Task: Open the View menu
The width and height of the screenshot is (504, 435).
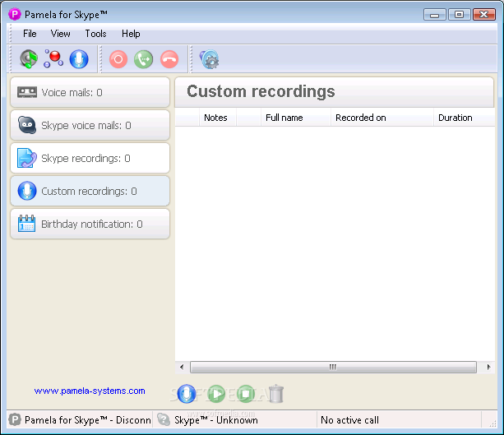Action: click(60, 34)
